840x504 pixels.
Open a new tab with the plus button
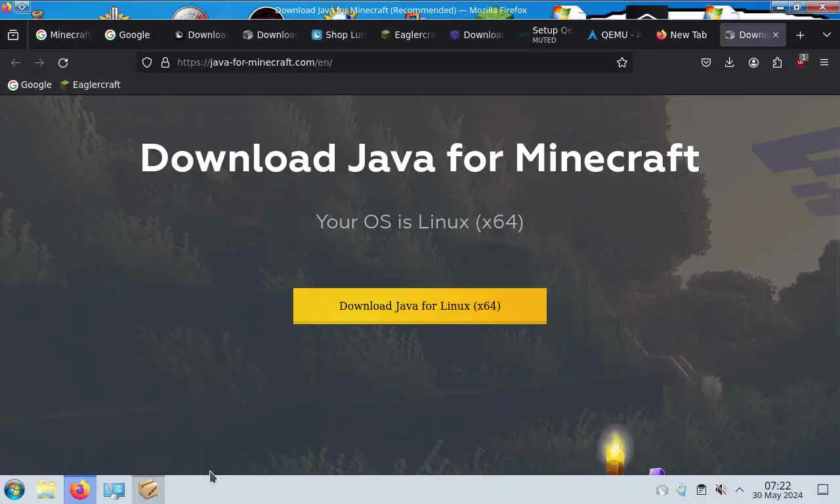(x=800, y=35)
